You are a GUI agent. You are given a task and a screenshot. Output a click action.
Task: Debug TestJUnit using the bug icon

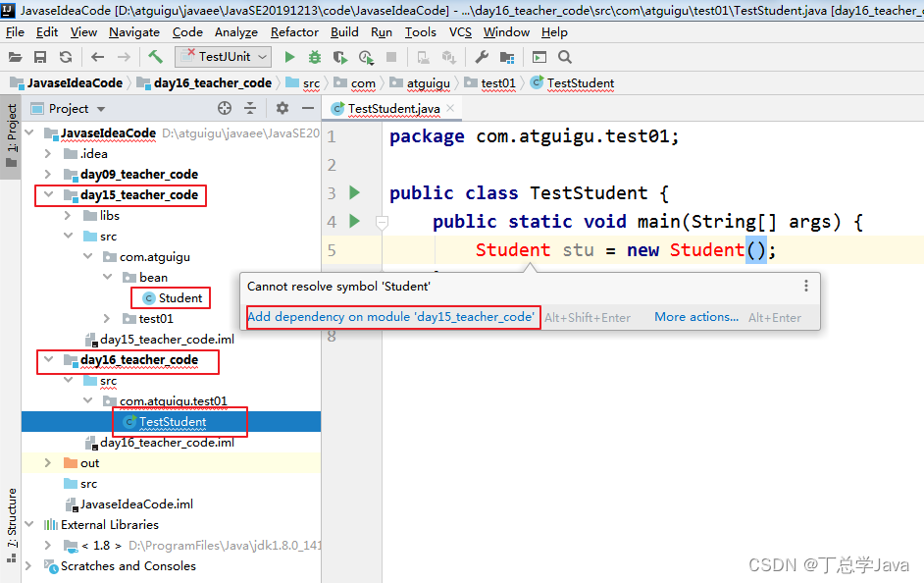pyautogui.click(x=315, y=57)
